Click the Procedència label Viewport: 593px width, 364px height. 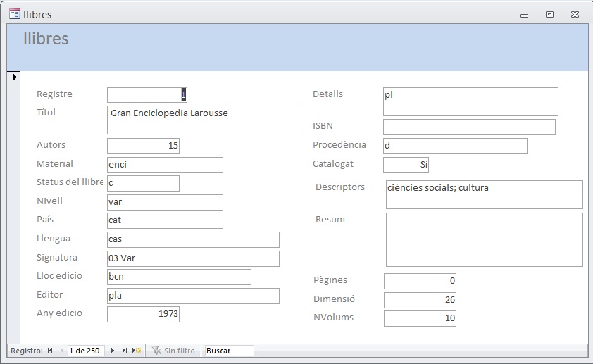[x=339, y=145]
